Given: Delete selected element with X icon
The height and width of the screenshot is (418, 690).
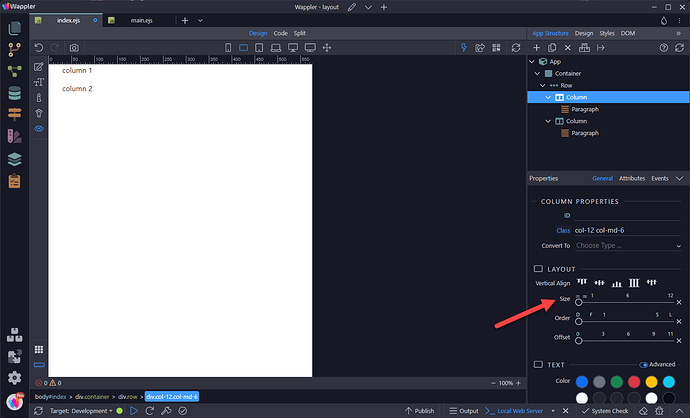Looking at the screenshot, I should pos(568,48).
